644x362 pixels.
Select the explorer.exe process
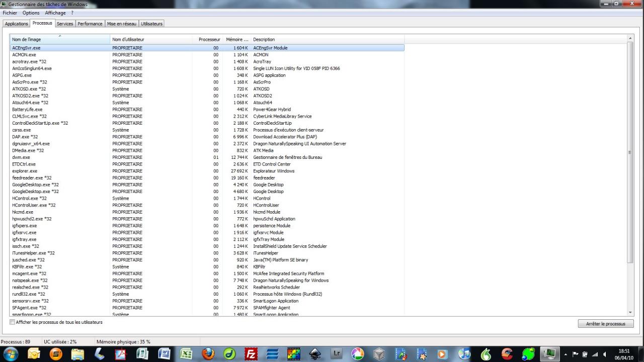[x=207, y=171]
